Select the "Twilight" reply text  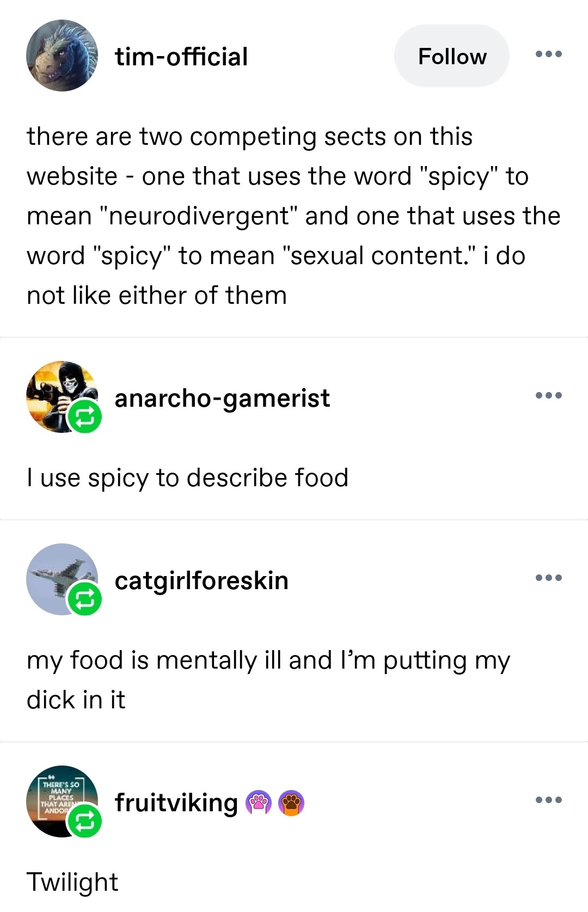pos(72,882)
